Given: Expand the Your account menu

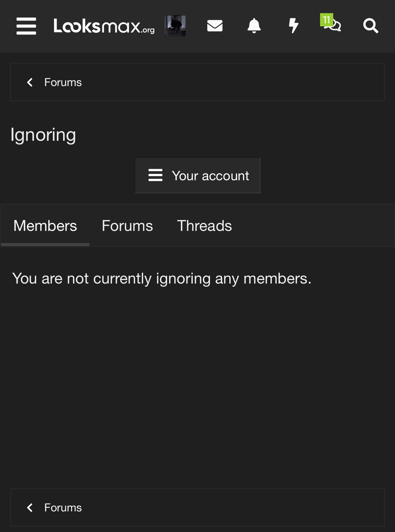Looking at the screenshot, I should [210, 176].
